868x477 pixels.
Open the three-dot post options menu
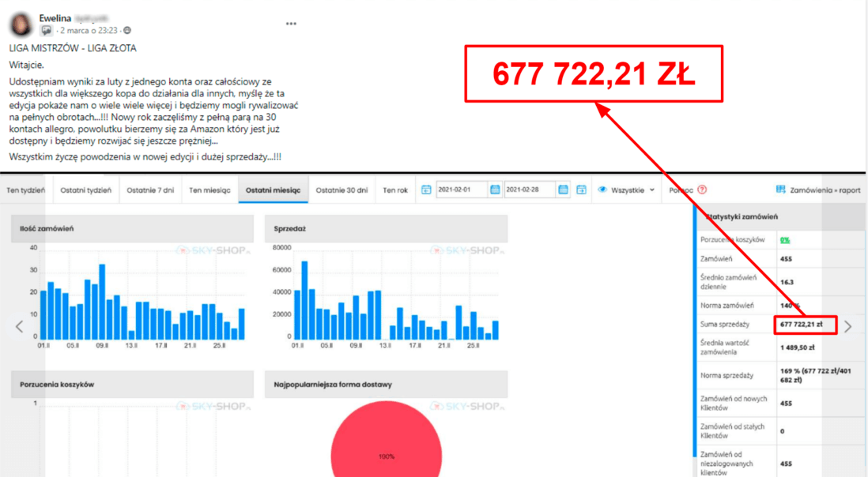[x=291, y=24]
